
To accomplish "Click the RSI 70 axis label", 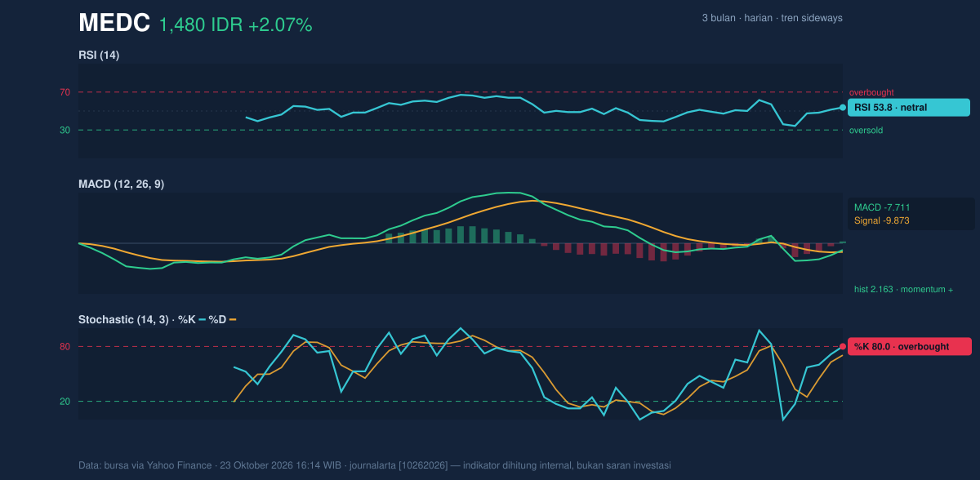I will click(65, 92).
